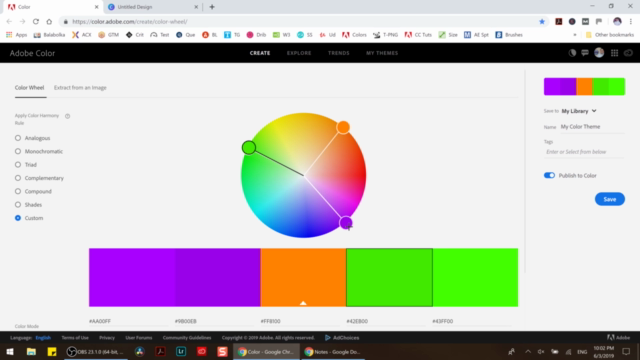Expand the bookmarks overflow chevron
The height and width of the screenshot is (360, 640).
click(575, 35)
